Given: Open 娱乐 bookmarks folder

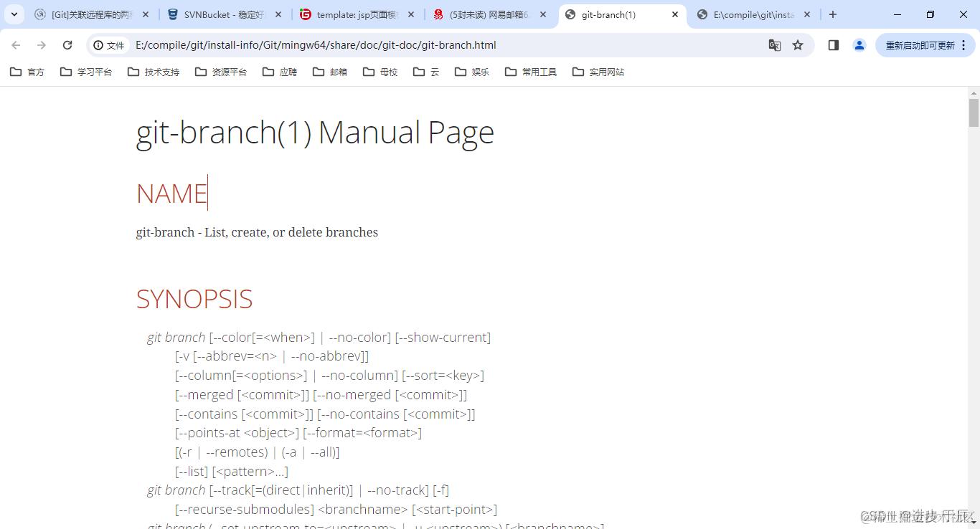Looking at the screenshot, I should point(472,72).
